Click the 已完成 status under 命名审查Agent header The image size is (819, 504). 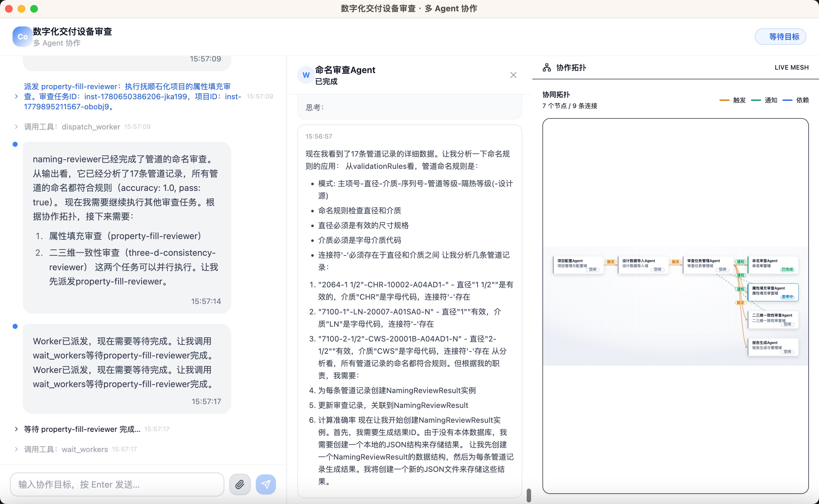(x=326, y=82)
